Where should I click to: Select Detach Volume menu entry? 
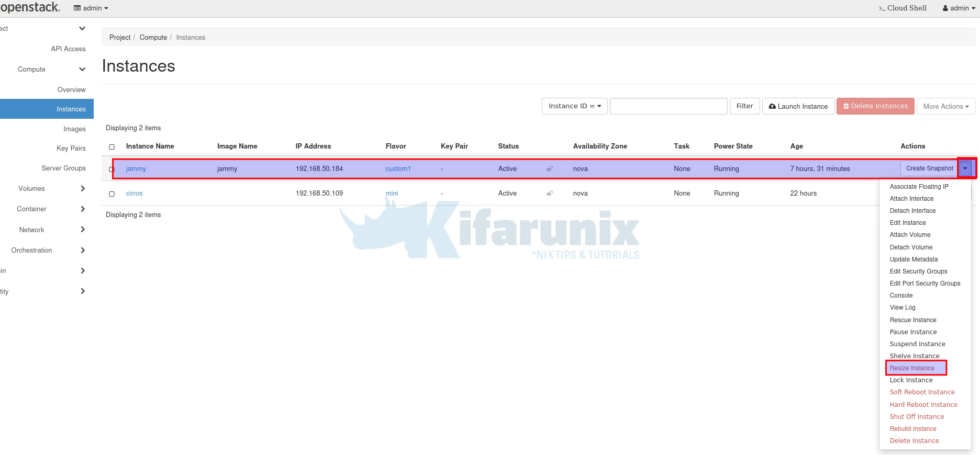coord(911,247)
